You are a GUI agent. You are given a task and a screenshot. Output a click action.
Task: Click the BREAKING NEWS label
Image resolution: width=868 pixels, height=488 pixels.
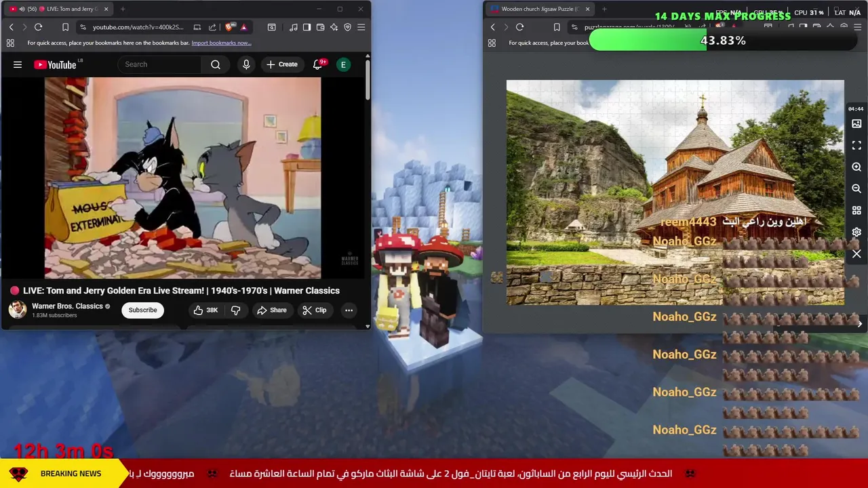pyautogui.click(x=71, y=474)
